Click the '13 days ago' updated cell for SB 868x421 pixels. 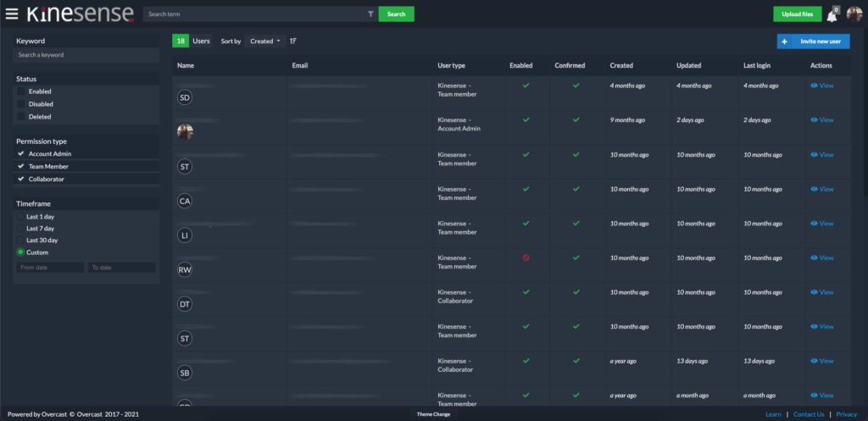pos(692,361)
